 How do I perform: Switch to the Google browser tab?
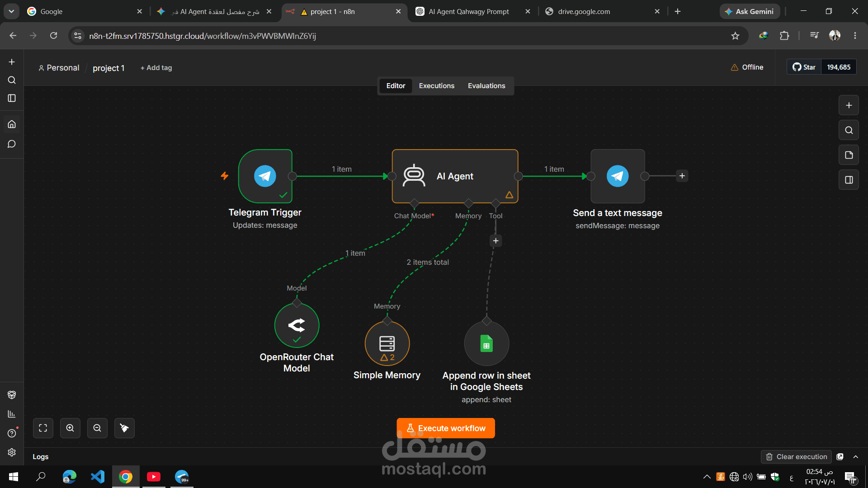tap(85, 11)
